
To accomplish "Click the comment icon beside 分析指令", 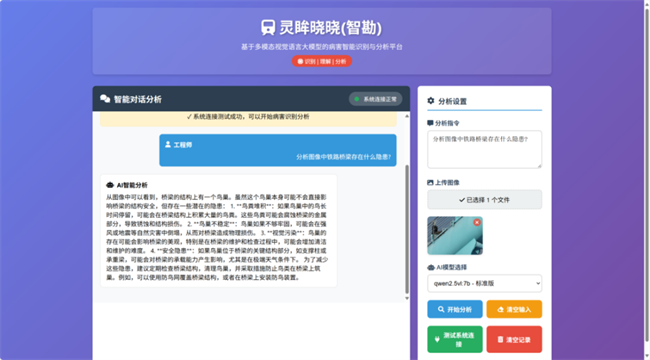I will pos(430,123).
